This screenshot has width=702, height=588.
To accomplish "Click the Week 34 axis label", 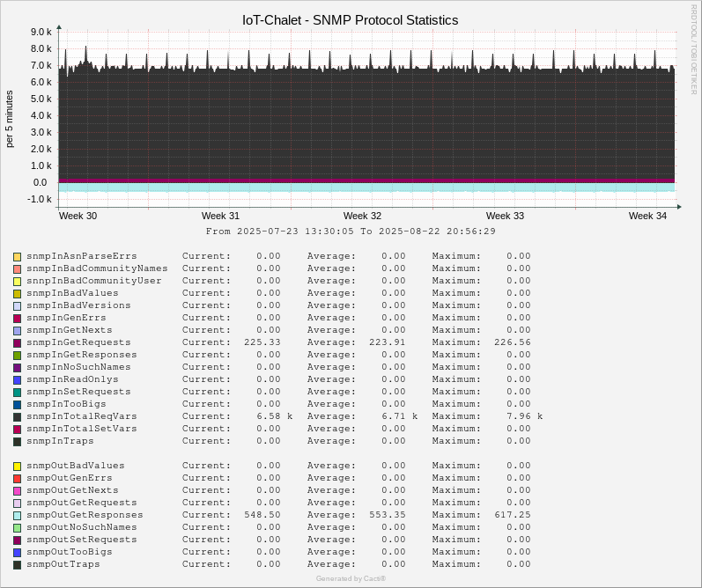I will (647, 216).
